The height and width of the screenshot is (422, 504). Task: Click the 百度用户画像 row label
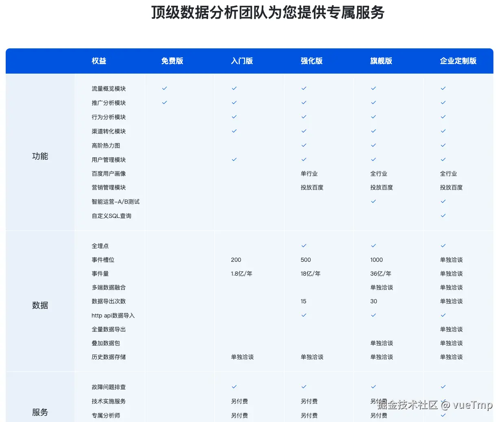tap(109, 174)
